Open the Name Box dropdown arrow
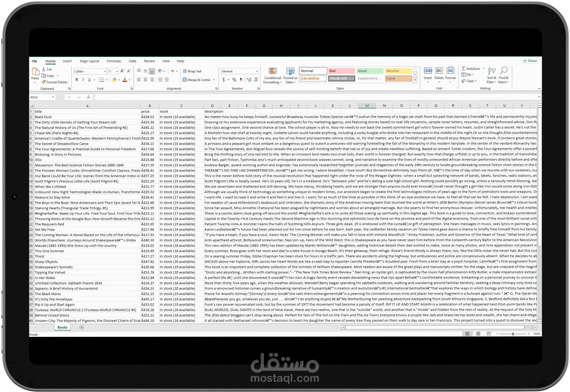This screenshot has width=570, height=392. [x=53, y=97]
